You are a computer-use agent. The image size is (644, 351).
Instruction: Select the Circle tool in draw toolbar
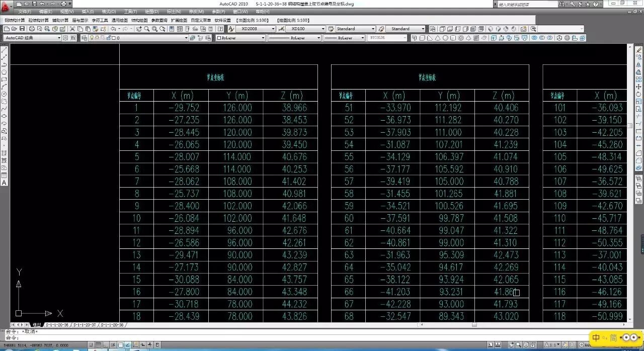(x=4, y=94)
